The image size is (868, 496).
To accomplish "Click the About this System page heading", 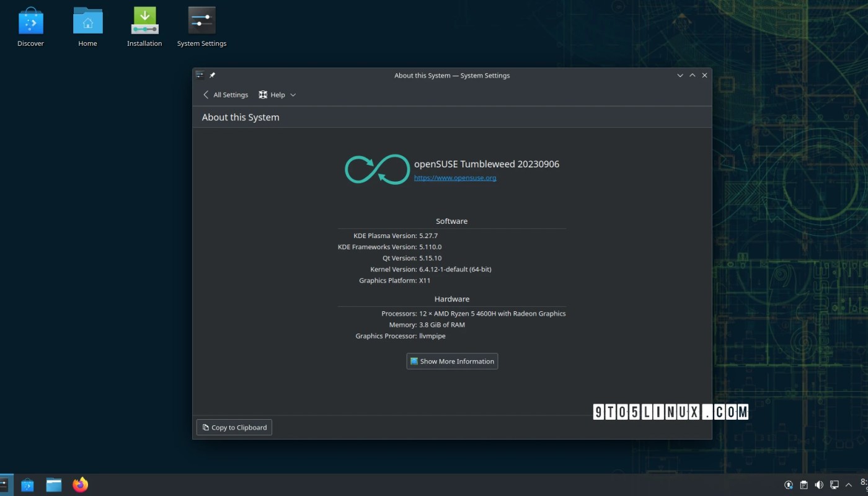I will pyautogui.click(x=241, y=117).
